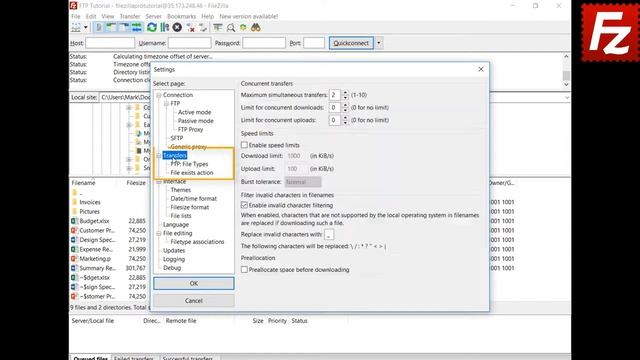Click the process queue toolbar icon
Viewport: 640px width, 360px height.
pos(164,27)
